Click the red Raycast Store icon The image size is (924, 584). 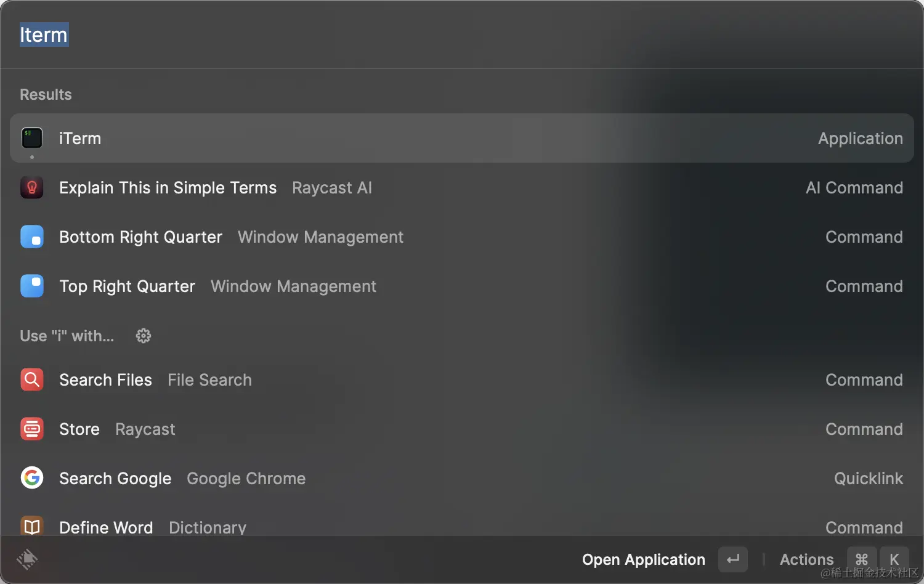tap(32, 429)
